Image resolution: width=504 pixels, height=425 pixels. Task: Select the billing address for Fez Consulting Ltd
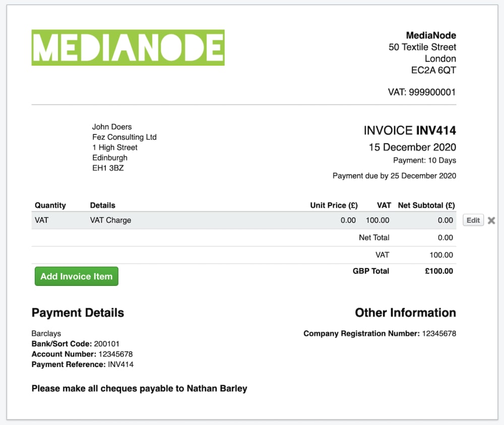tap(124, 147)
